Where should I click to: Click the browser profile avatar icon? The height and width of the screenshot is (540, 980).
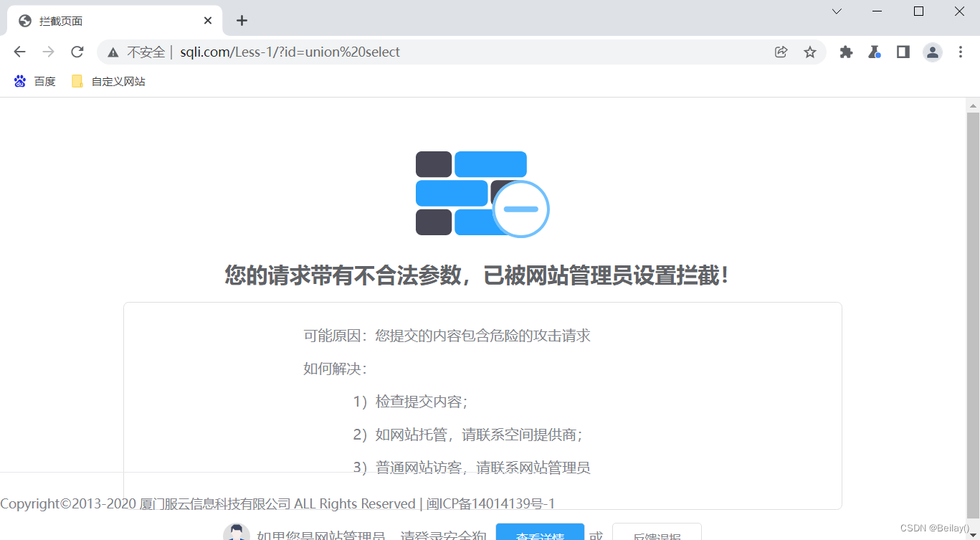click(932, 52)
